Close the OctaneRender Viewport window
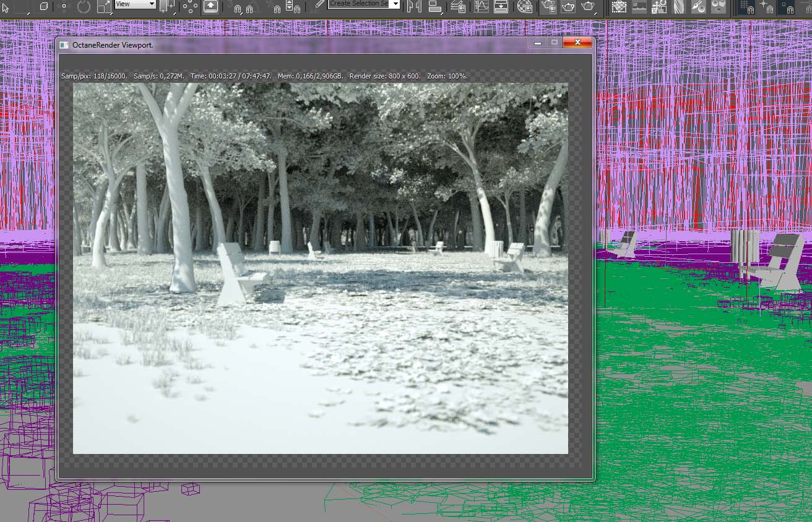 pyautogui.click(x=577, y=43)
